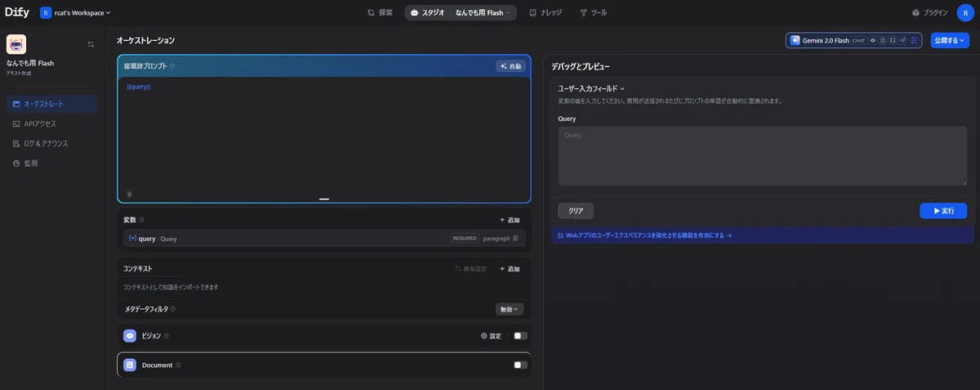Click the character count badge in the prompt editor
This screenshot has width=980, height=390.
point(129,195)
